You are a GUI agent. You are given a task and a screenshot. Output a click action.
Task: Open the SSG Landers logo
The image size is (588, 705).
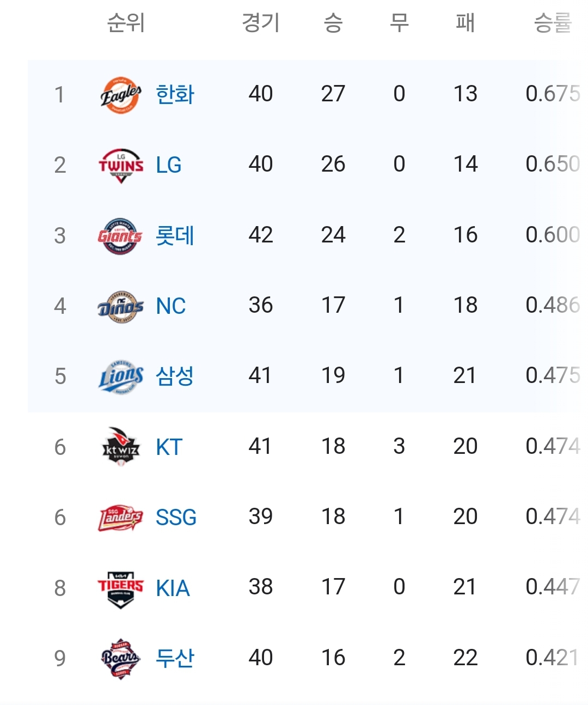click(120, 518)
